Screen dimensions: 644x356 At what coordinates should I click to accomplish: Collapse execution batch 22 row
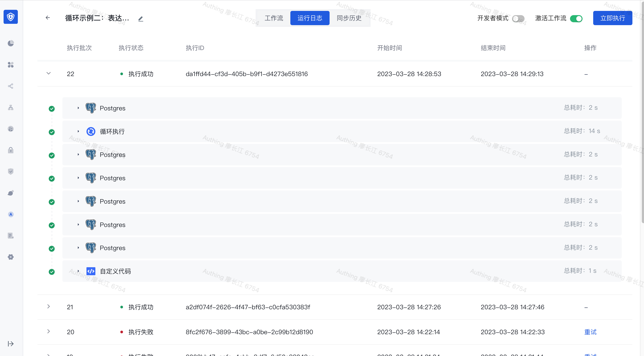(49, 73)
